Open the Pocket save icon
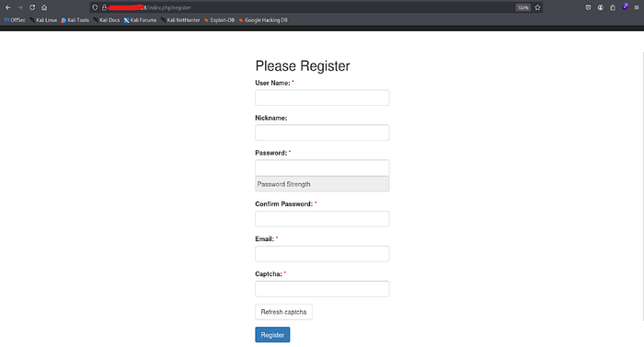 [x=588, y=7]
